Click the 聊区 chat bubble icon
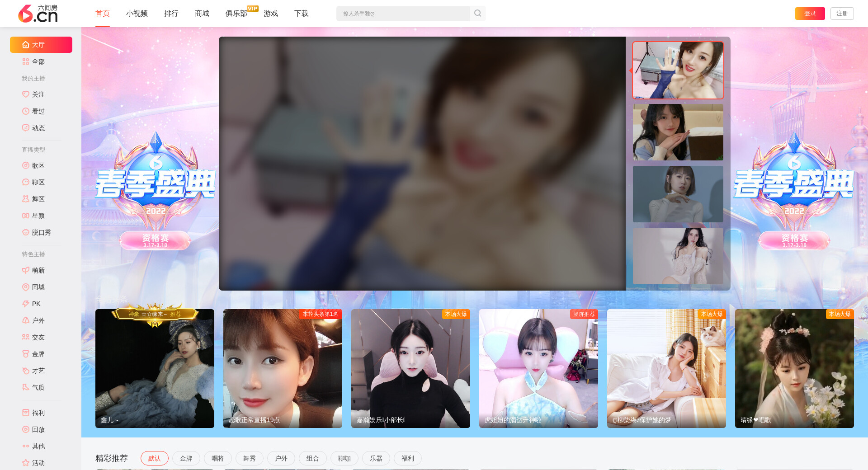This screenshot has height=470, width=868. [x=26, y=182]
